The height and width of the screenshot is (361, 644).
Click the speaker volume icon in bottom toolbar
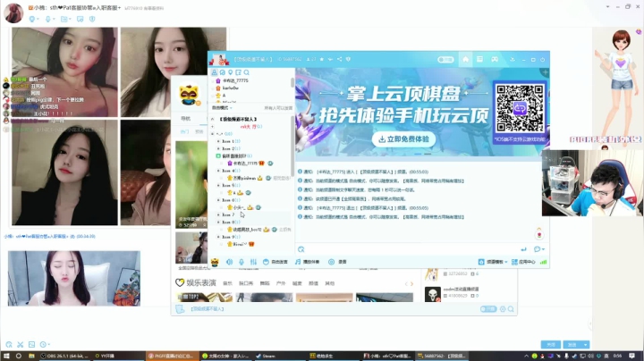pos(229,262)
